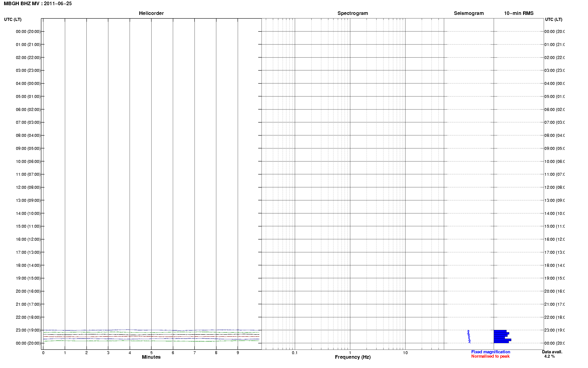Viewport: 588px width, 368px height.
Task: Click the left "14:00 (10:00)" time label
Action: click(x=28, y=213)
